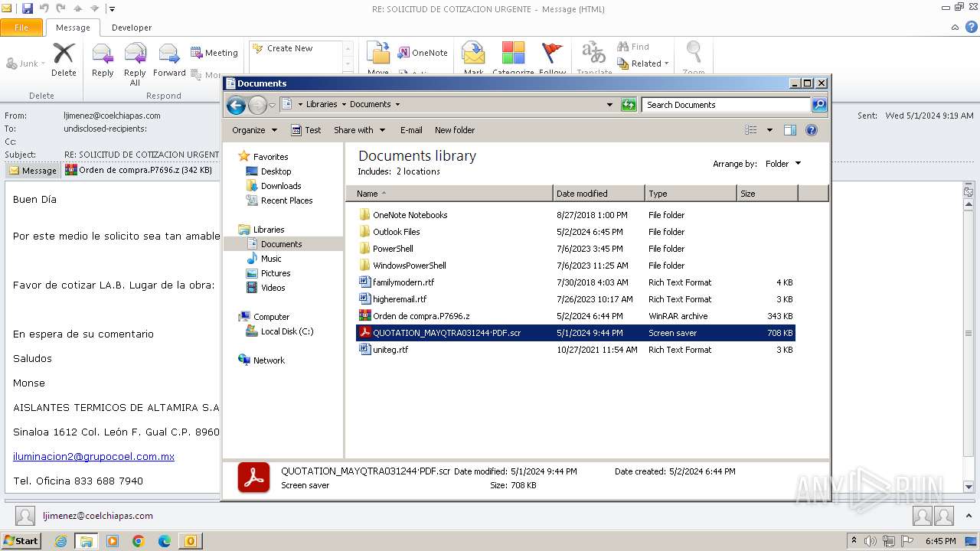
Task: Open Google Chrome from the taskbar
Action: point(139,541)
